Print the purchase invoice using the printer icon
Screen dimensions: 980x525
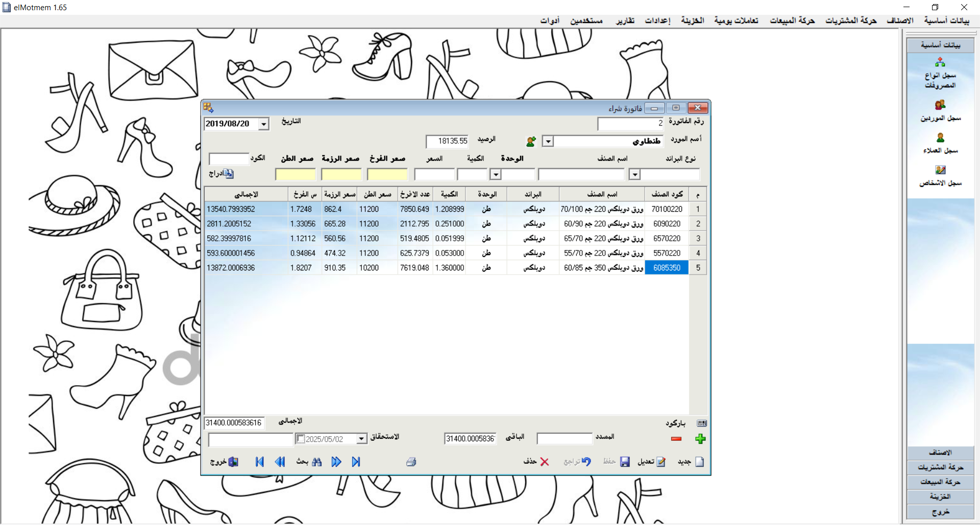[412, 462]
